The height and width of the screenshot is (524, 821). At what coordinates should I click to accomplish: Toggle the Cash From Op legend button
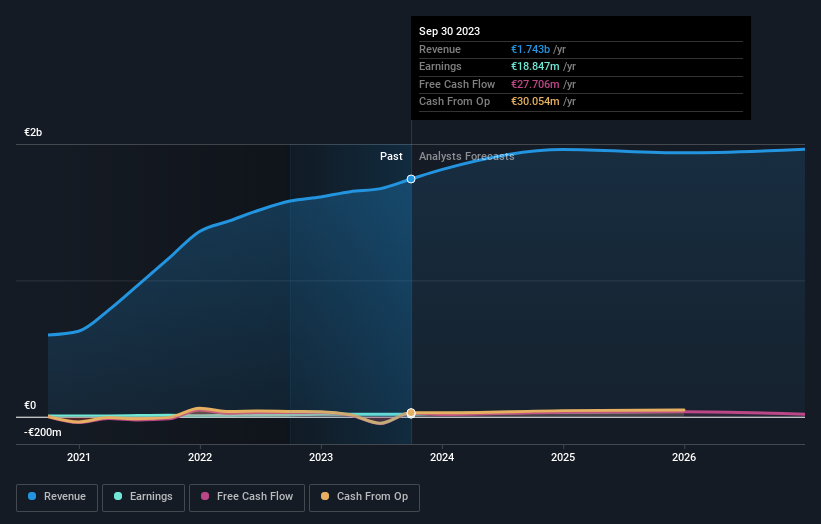click(364, 497)
